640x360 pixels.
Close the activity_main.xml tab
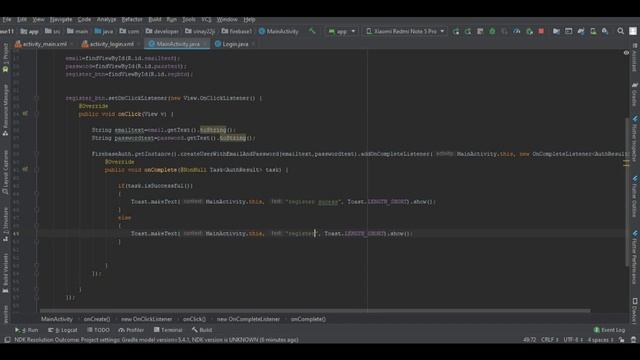click(x=72, y=44)
